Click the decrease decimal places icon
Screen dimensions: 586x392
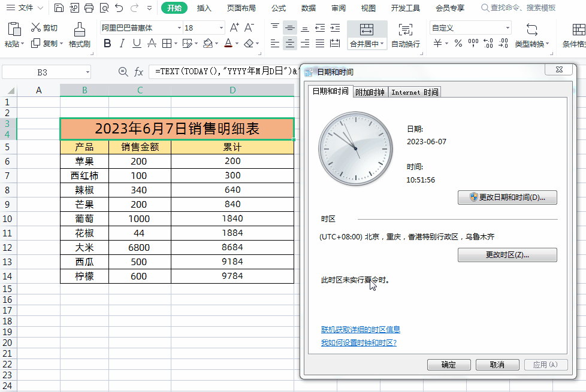pyautogui.click(x=503, y=43)
